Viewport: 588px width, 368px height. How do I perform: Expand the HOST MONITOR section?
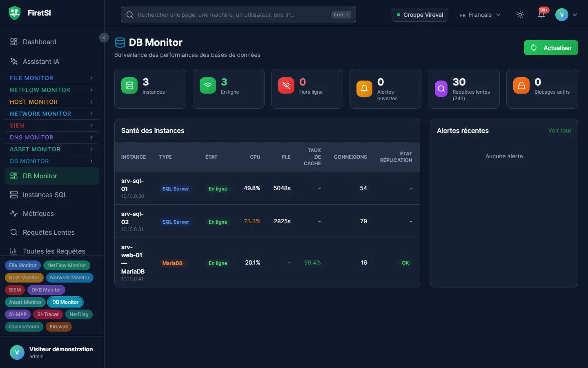tap(52, 102)
